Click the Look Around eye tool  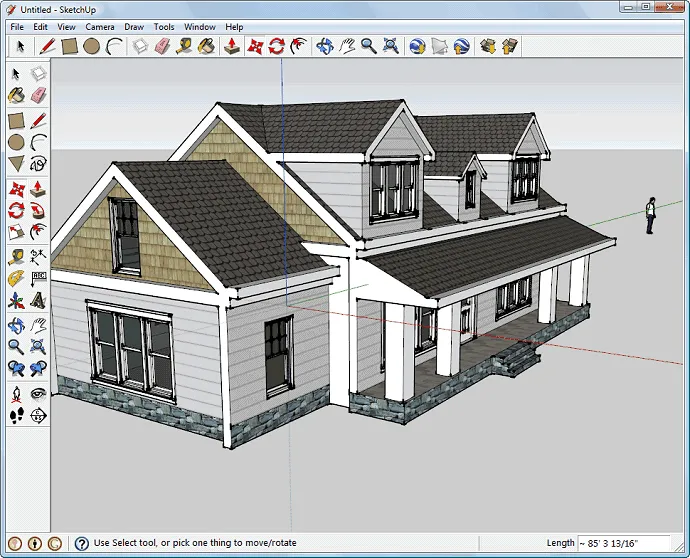point(38,393)
